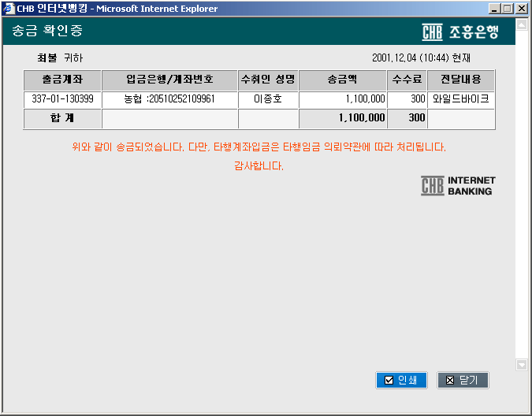Maximize the CHB 인터넷뱅킹 window
The width and height of the screenshot is (532, 416).
coord(508,9)
